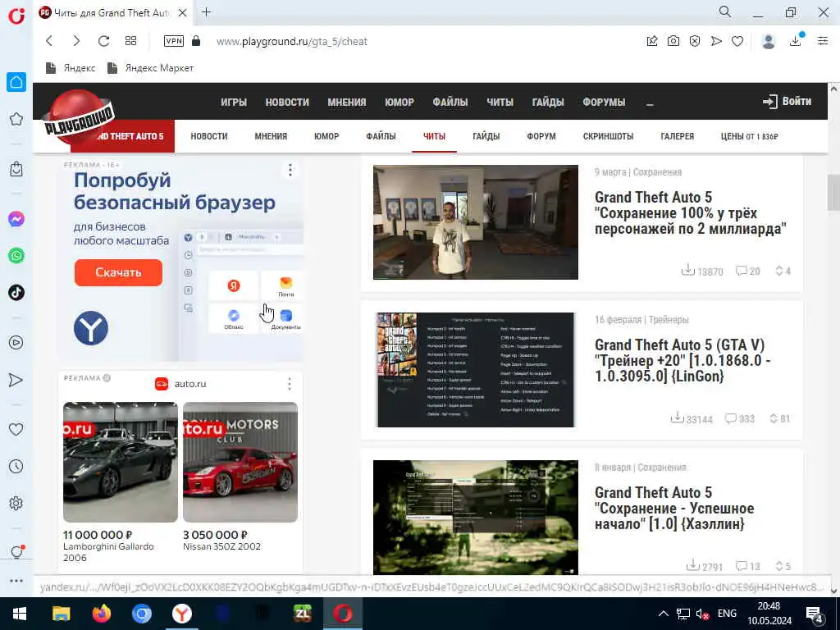
Task: Click download count 13870 icon
Action: coord(688,270)
